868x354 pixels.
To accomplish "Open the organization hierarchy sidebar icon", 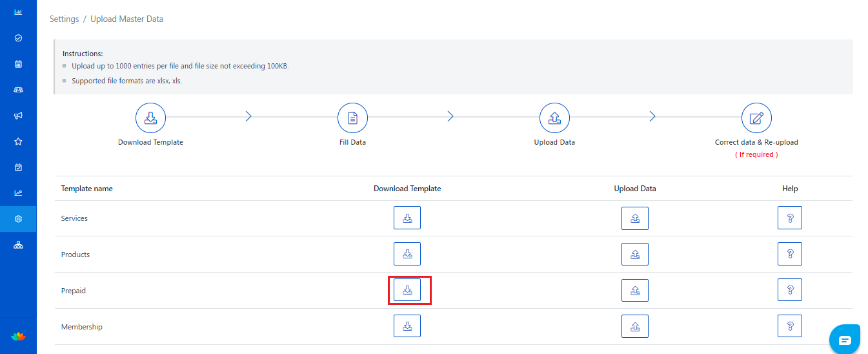I will pos(18,245).
